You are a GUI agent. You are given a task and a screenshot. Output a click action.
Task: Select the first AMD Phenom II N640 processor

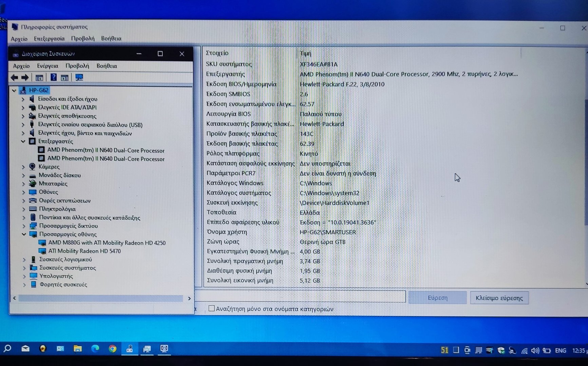[106, 150]
